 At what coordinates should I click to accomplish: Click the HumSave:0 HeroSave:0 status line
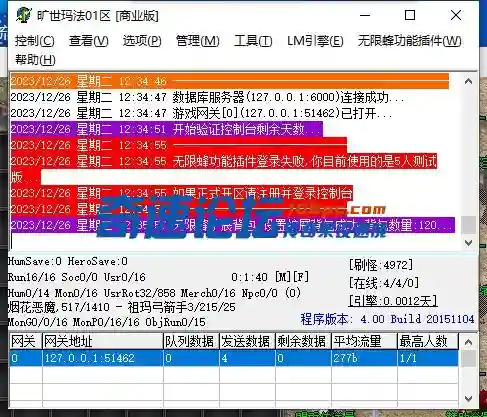point(68,261)
